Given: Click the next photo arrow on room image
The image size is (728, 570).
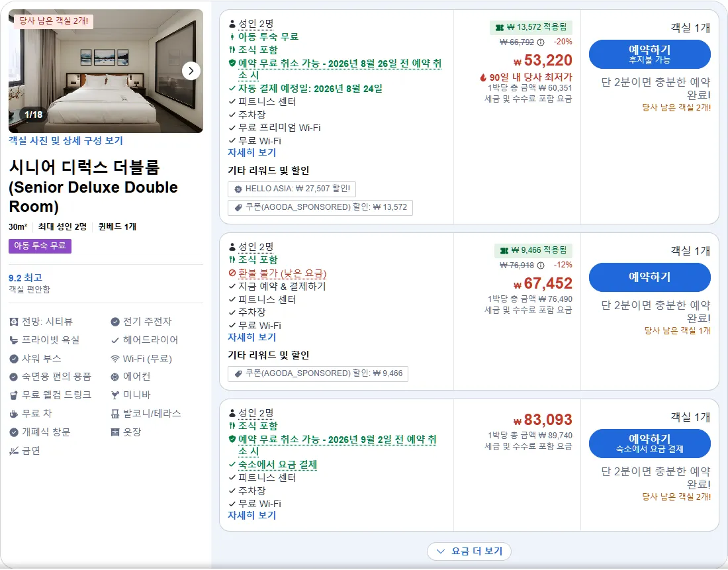Looking at the screenshot, I should tap(191, 71).
